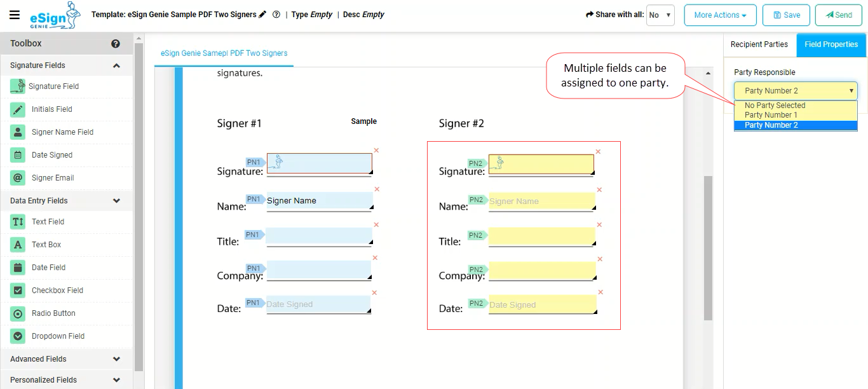The height and width of the screenshot is (389, 868).
Task: Edit template name with pencil icon
Action: 262,15
